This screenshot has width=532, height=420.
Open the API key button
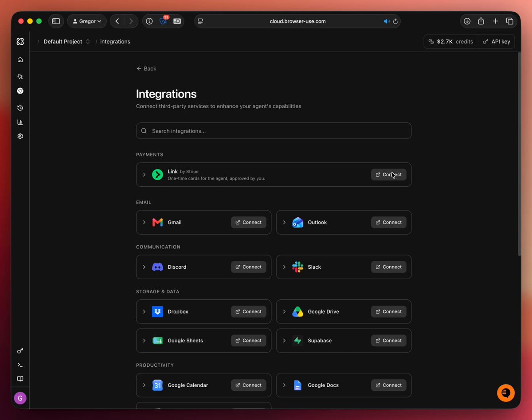497,42
